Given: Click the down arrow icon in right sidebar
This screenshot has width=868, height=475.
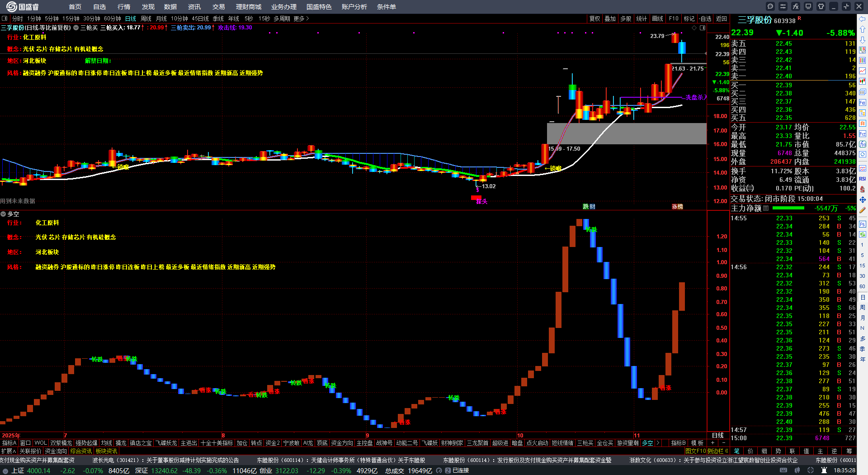Looking at the screenshot, I should point(863,40).
